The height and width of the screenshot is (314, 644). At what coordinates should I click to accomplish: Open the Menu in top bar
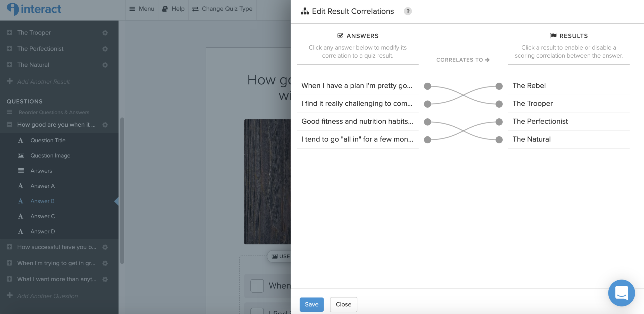(142, 9)
